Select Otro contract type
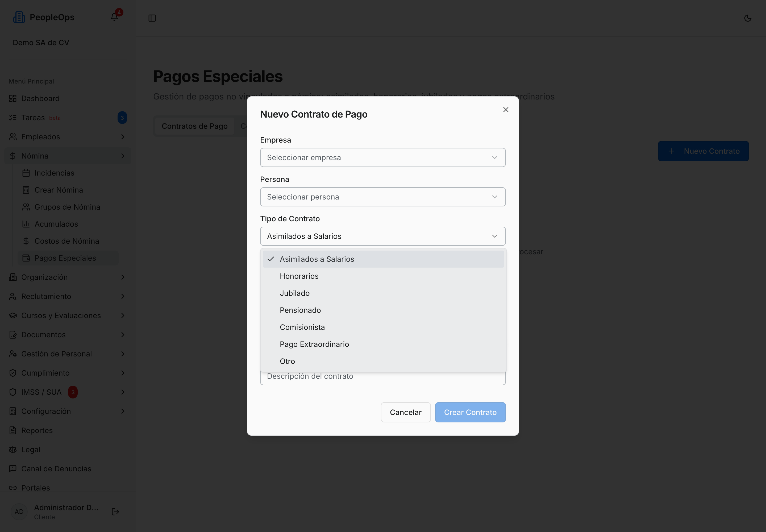The image size is (766, 532). [x=383, y=361]
